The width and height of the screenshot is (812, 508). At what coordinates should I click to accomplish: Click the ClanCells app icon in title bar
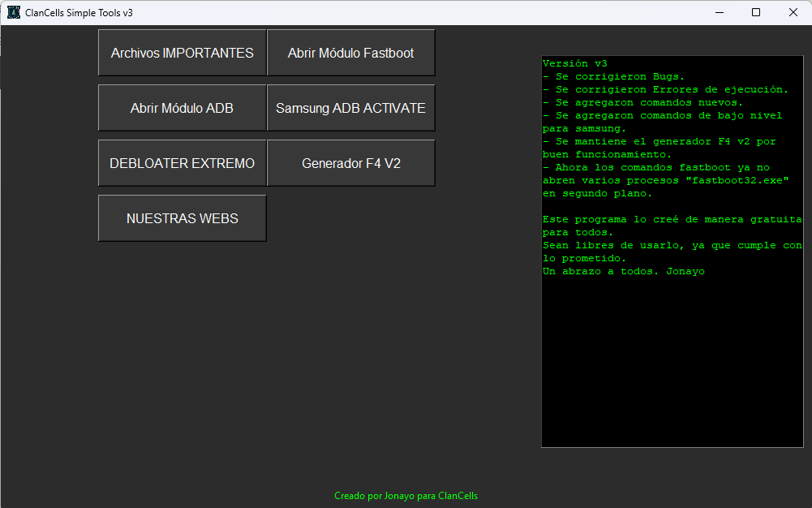[13, 12]
